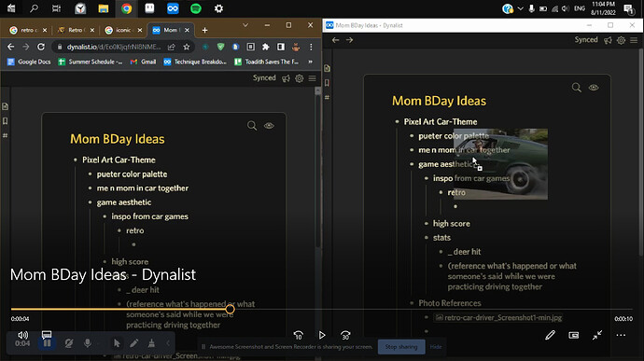This screenshot has width=644, height=361.
Task: Open Dynalist settings gear in Chrome window
Action: point(299,78)
